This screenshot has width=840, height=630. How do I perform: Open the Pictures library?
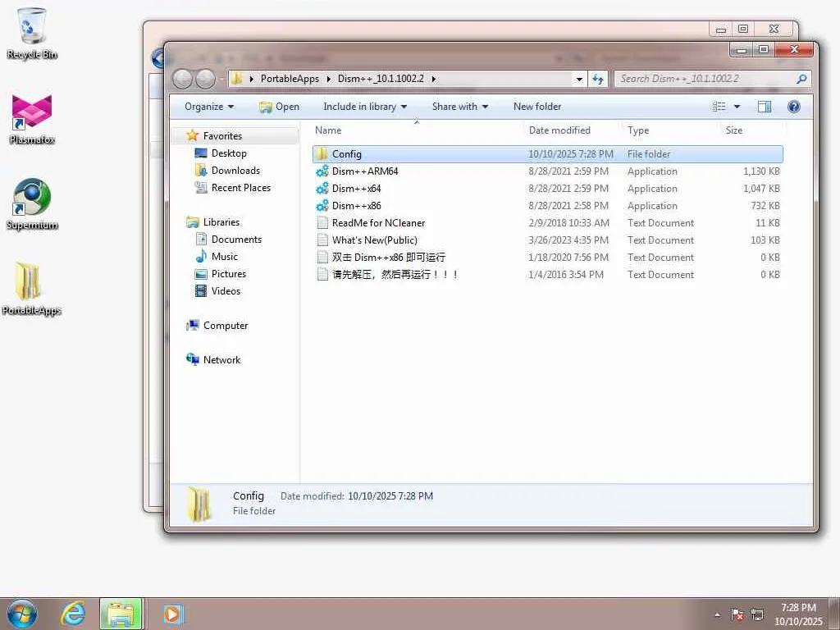229,273
